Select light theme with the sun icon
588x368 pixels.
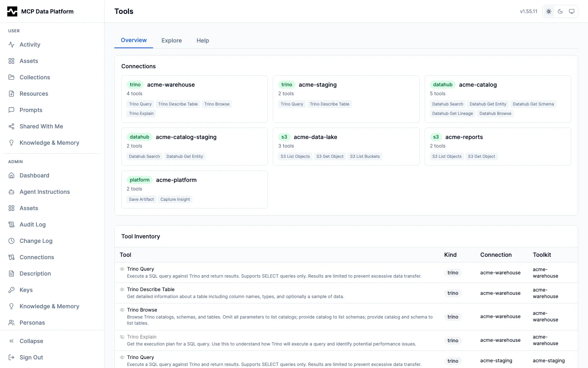pyautogui.click(x=549, y=11)
